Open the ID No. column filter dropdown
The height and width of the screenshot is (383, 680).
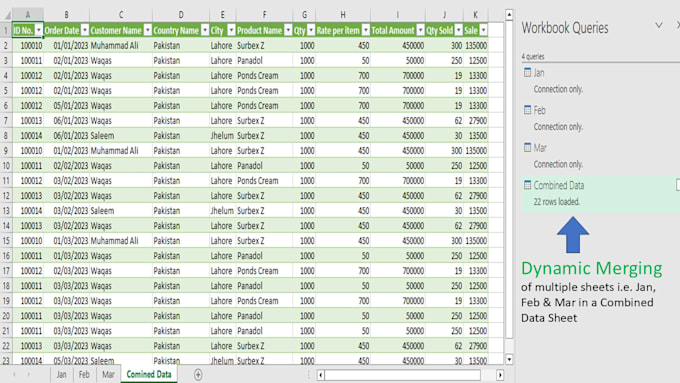click(x=39, y=30)
